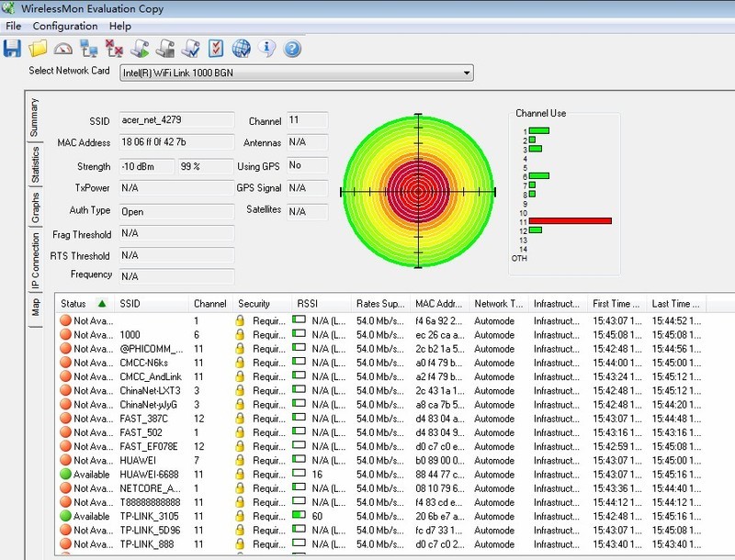
Task: Click the Save floppy disk icon
Action: click(13, 48)
